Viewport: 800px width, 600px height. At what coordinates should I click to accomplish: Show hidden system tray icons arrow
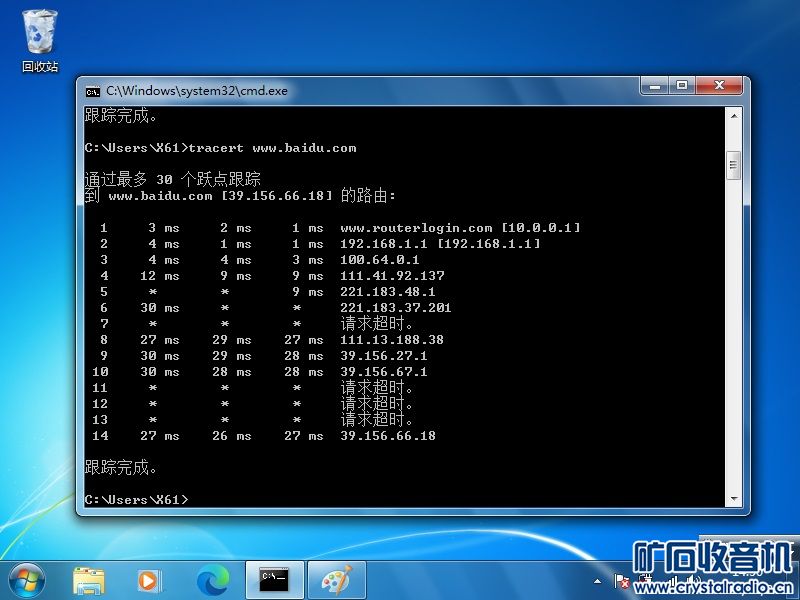coord(597,581)
